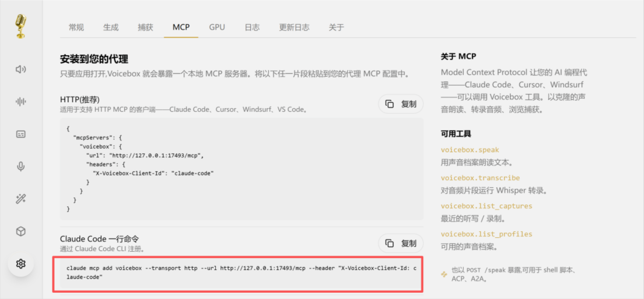Click the mcpServers JSON code block
Image resolution: width=644 pixels, height=299 pixels.
click(x=241, y=169)
